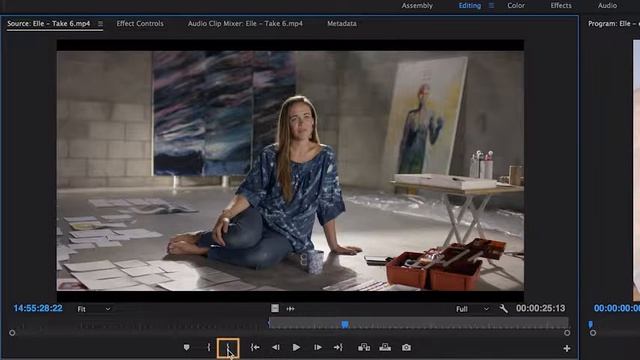The width and height of the screenshot is (640, 360).
Task: Click the Mark In button
Action: pyautogui.click(x=209, y=347)
